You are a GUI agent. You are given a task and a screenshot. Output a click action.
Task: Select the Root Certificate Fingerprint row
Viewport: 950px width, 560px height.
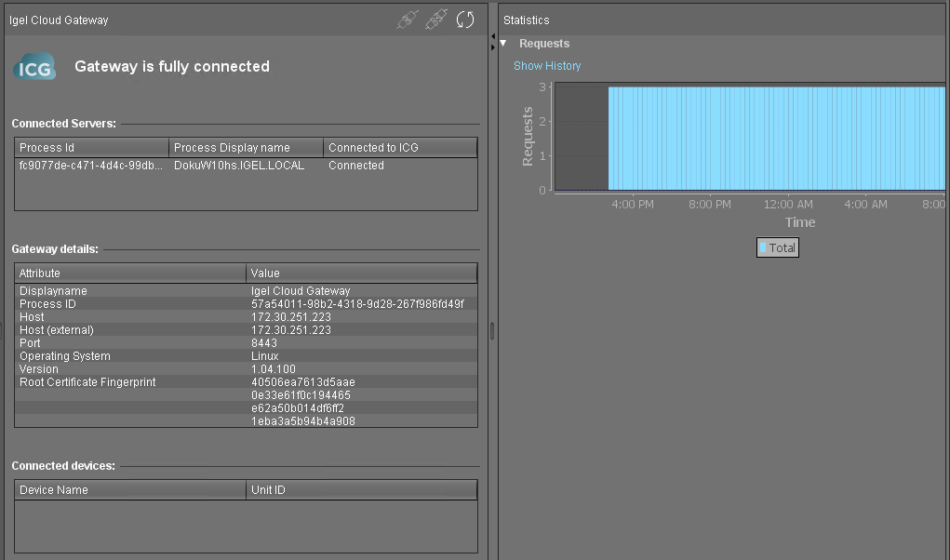(x=87, y=382)
